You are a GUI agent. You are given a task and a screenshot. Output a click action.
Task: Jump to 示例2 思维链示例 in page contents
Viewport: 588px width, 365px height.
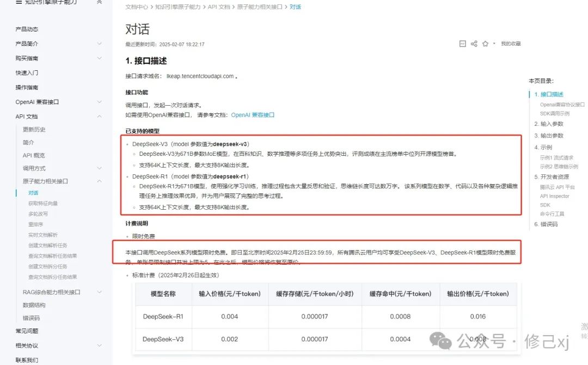tap(559, 166)
